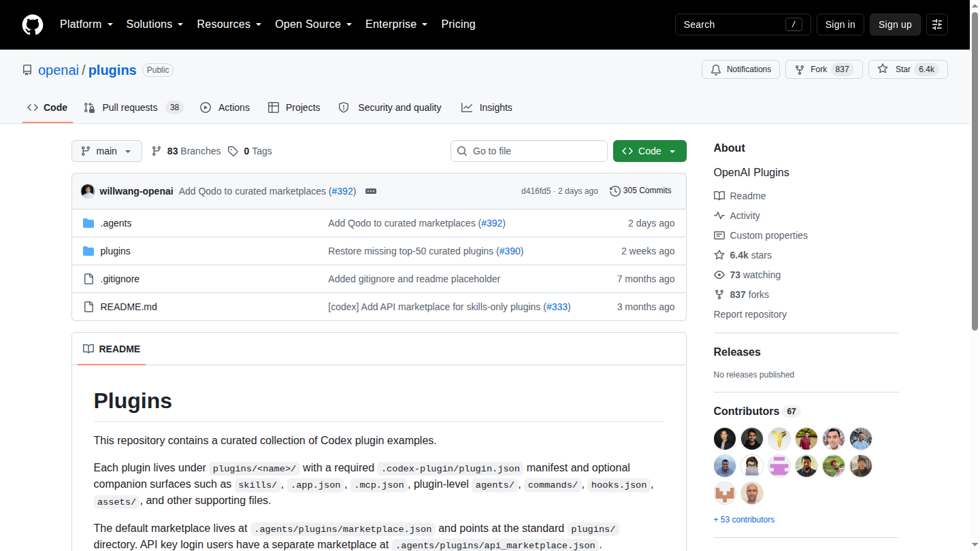This screenshot has width=980, height=551.
Task: Select the README tab header
Action: (x=112, y=349)
